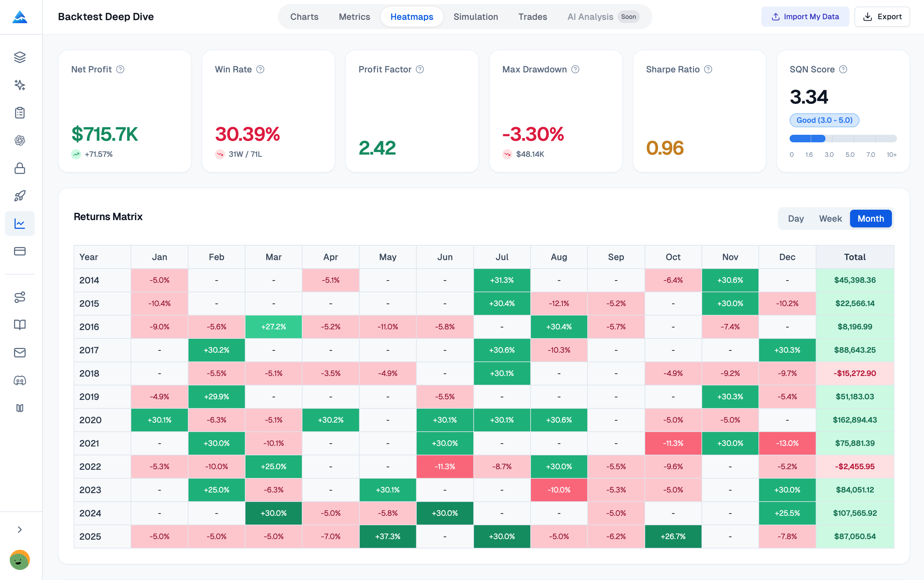
Task: Open the SQN Score help tooltip
Action: point(843,70)
